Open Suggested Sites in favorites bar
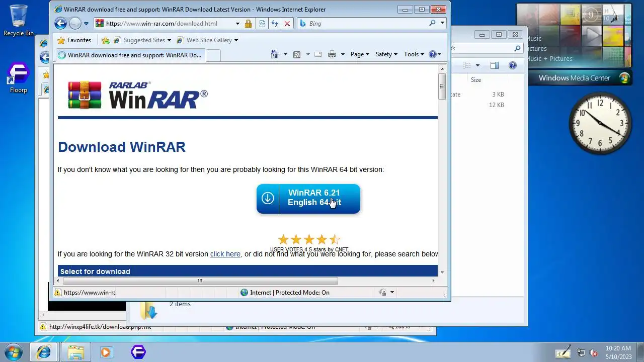The height and width of the screenshot is (362, 644). 142,40
